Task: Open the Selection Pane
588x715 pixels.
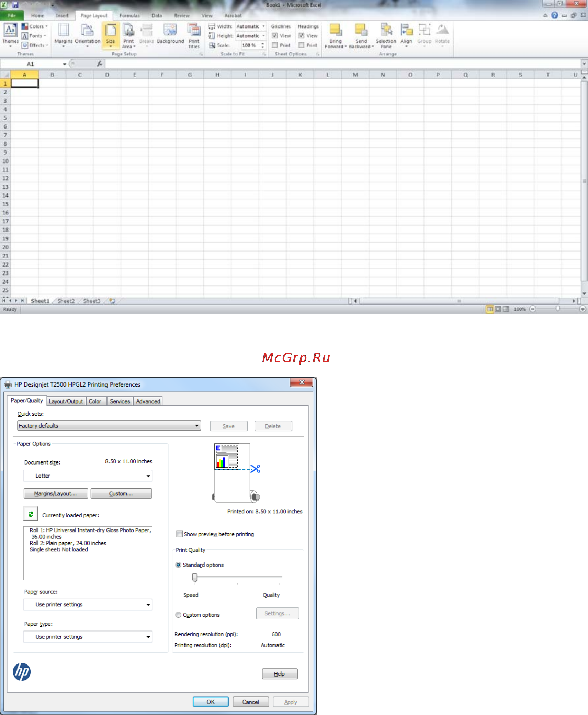Action: [x=386, y=36]
